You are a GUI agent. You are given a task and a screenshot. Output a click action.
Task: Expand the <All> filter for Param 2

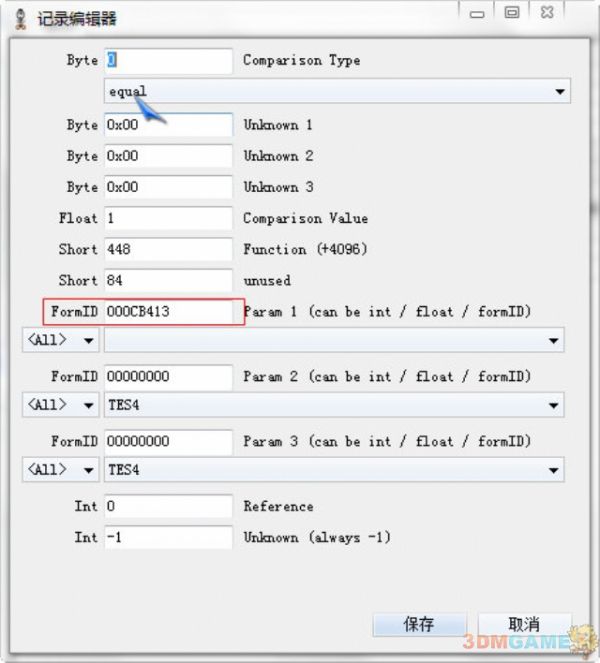tap(60, 405)
